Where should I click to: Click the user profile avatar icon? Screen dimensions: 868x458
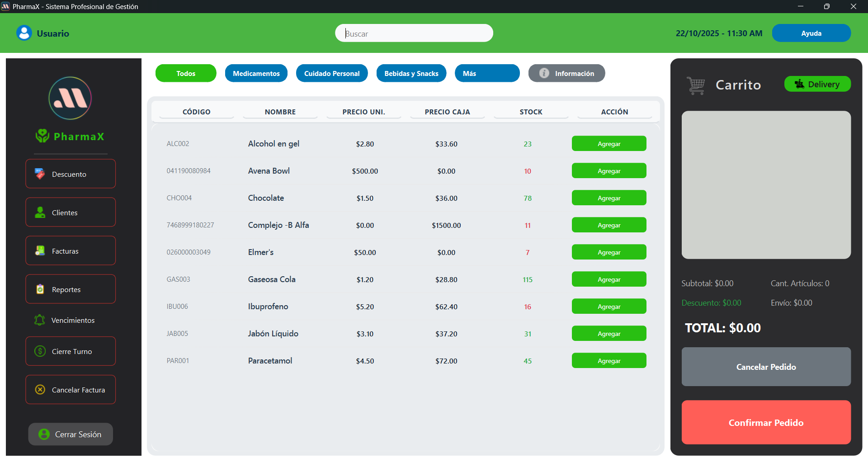[x=24, y=33]
